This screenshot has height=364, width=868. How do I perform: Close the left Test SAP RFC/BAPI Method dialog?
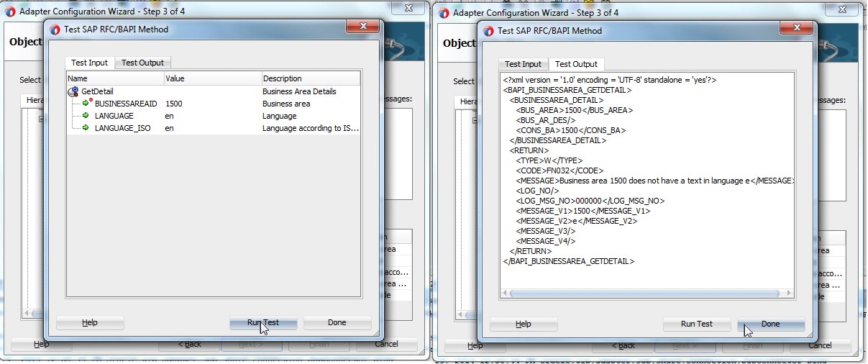(362, 27)
